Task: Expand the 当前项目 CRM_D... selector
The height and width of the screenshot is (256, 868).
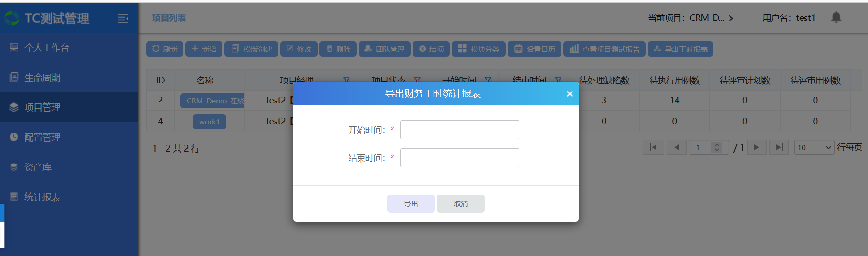Action: [x=690, y=18]
